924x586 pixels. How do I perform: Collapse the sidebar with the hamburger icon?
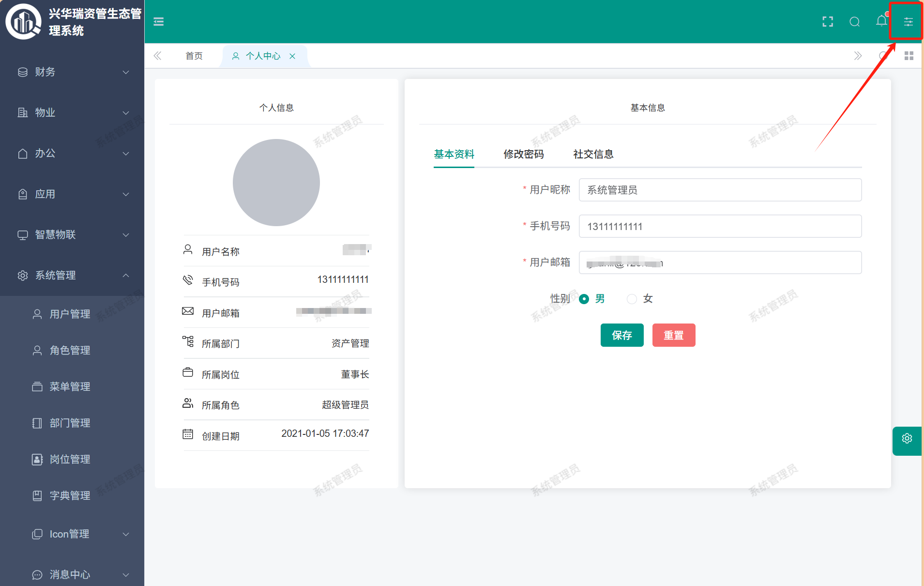158,22
